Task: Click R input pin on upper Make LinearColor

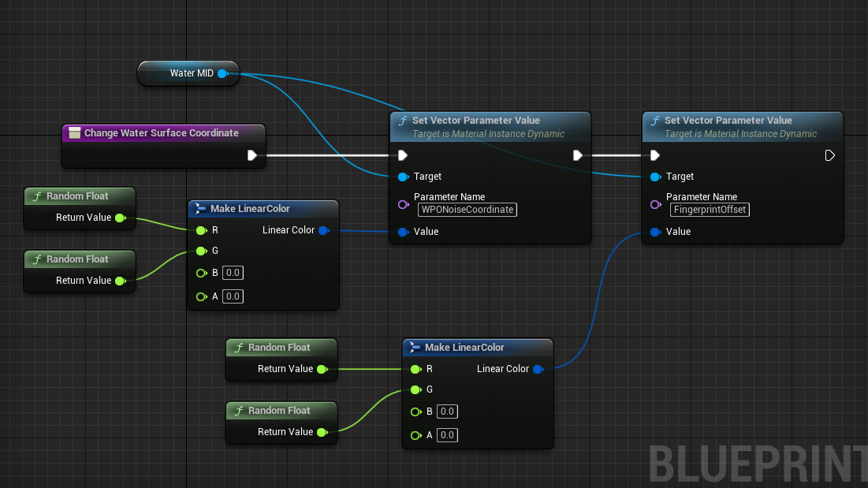Action: pyautogui.click(x=202, y=230)
